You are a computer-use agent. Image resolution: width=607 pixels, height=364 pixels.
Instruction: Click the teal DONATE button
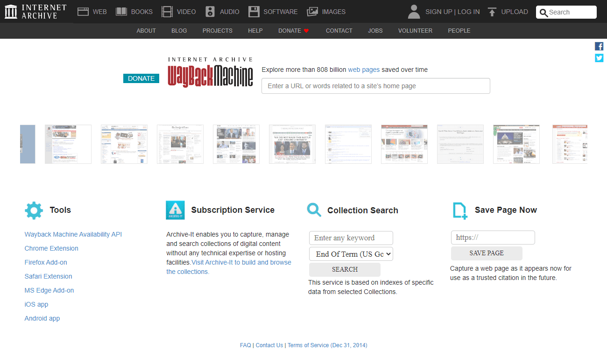click(141, 78)
